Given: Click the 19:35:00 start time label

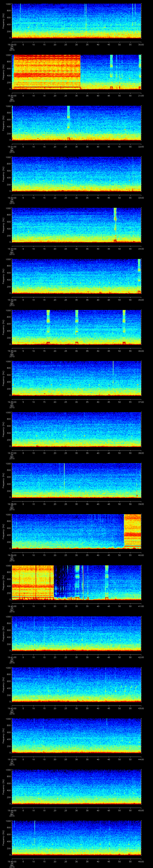Looking at the screenshot, I should (x=12, y=351).
